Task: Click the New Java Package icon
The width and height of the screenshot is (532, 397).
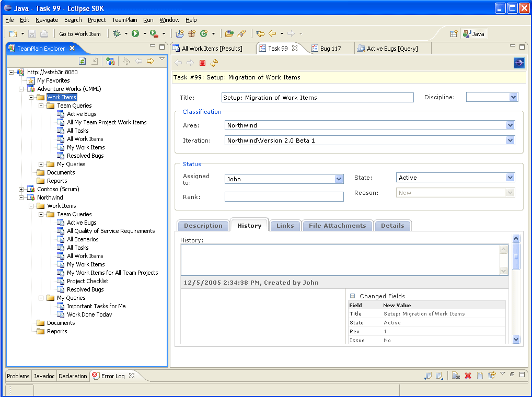Action: [192, 33]
